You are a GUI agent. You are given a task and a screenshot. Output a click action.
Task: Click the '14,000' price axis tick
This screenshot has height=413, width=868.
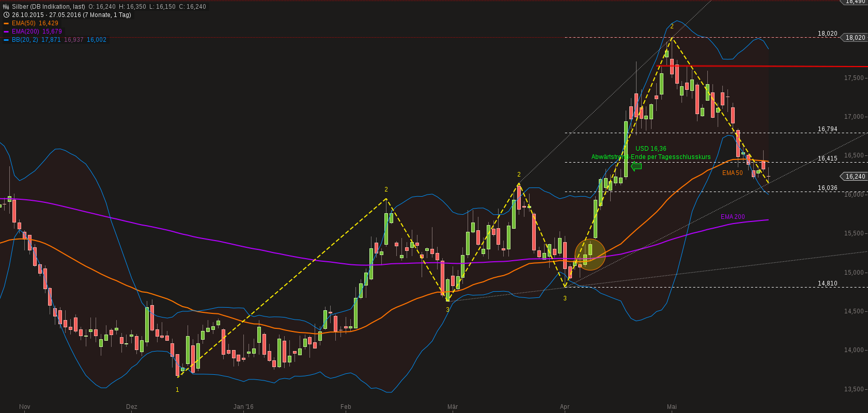coord(854,350)
